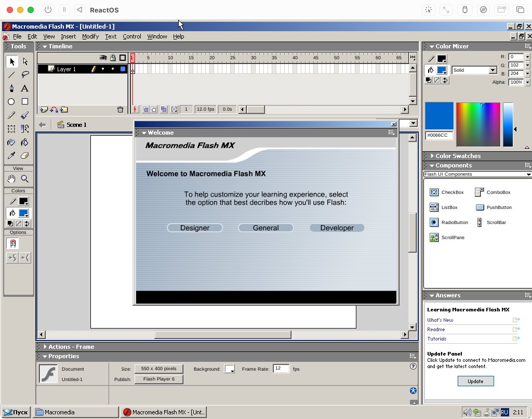Select the Pen tool
532x419 pixels.
(11, 88)
